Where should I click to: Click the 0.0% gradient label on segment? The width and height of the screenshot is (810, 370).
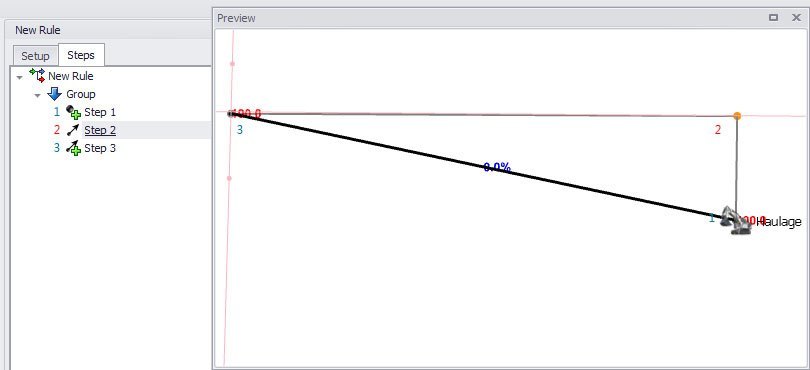pyautogui.click(x=497, y=167)
